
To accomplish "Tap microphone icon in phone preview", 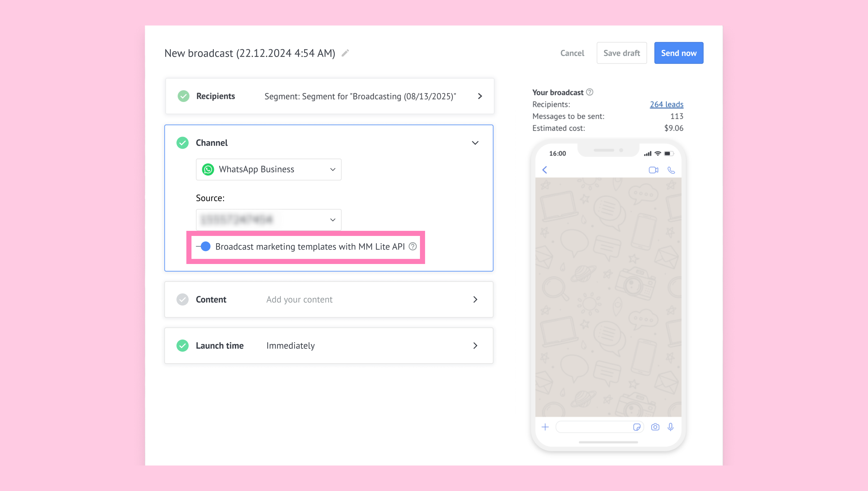I will click(670, 427).
